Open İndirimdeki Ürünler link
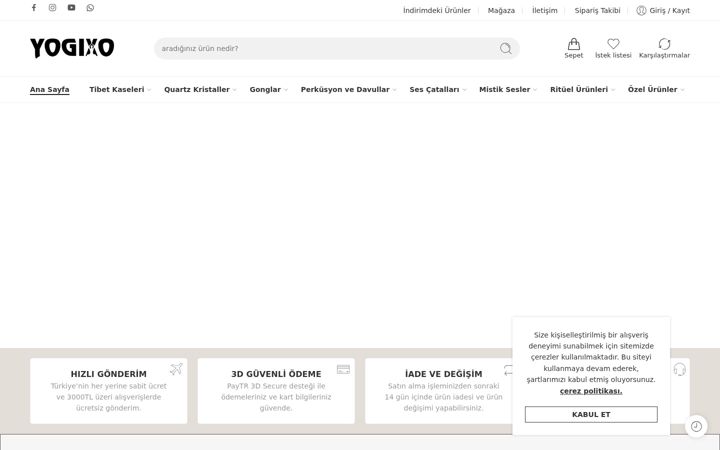The width and height of the screenshot is (720, 450). tap(437, 11)
